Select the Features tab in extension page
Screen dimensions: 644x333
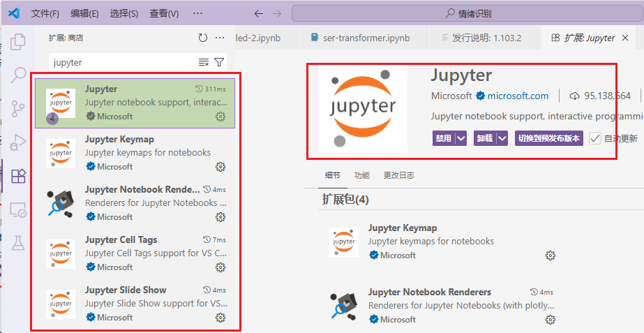point(362,175)
